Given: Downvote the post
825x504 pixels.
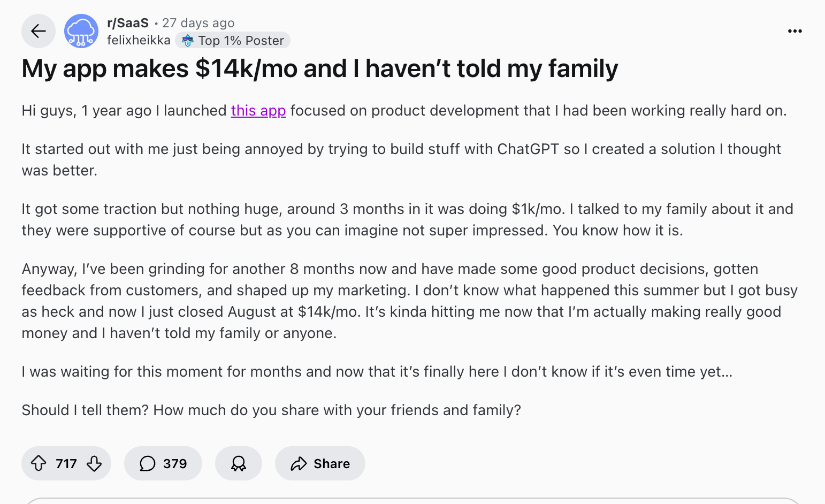Looking at the screenshot, I should [x=94, y=463].
